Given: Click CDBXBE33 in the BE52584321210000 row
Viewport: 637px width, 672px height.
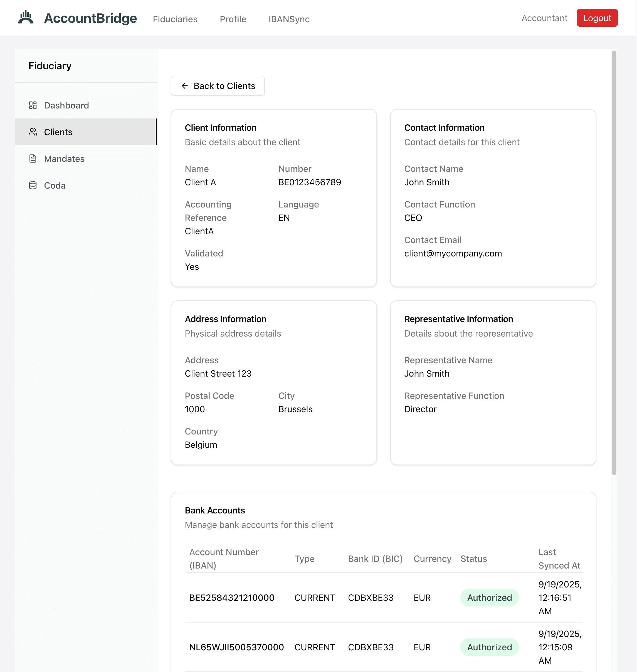Looking at the screenshot, I should coord(371,598).
